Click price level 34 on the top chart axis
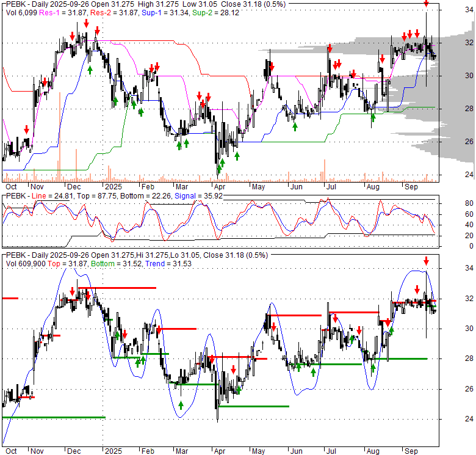The height and width of the screenshot is (455, 476). coord(469,10)
